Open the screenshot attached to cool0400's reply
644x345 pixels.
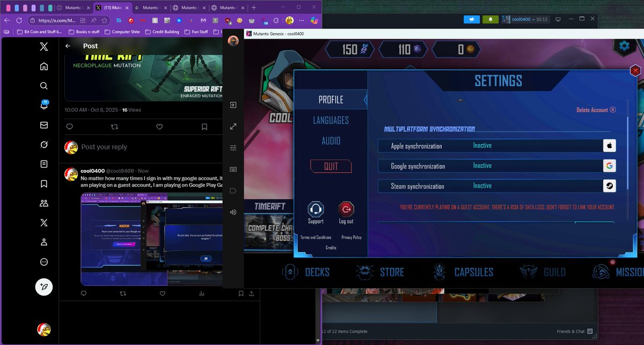pyautogui.click(x=152, y=239)
